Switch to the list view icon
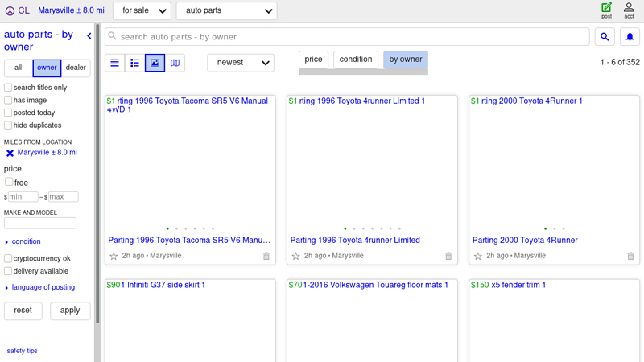Image resolution: width=644 pixels, height=362 pixels. (114, 63)
